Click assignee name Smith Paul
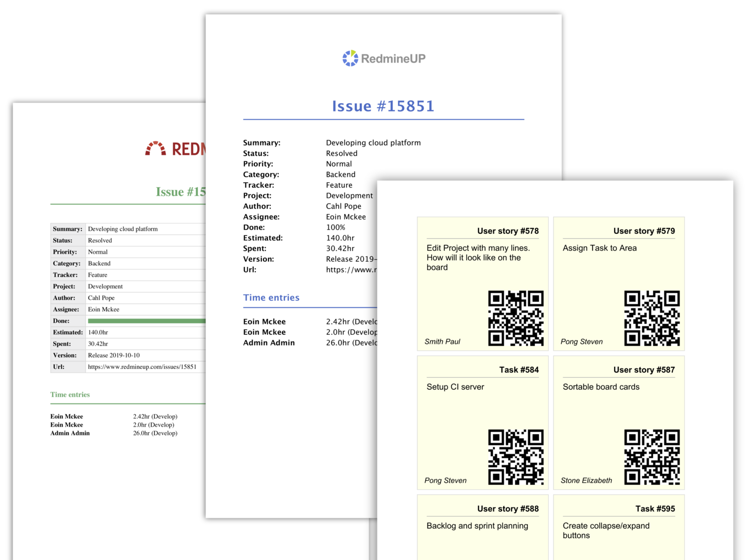Screen dimensions: 747x560 442,341
